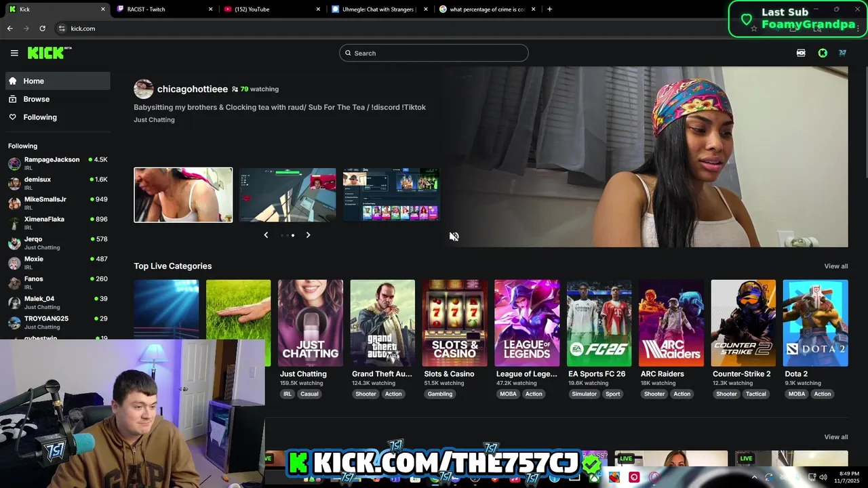Select Browse in the sidebar
Image resolution: width=868 pixels, height=488 pixels.
[x=58, y=99]
